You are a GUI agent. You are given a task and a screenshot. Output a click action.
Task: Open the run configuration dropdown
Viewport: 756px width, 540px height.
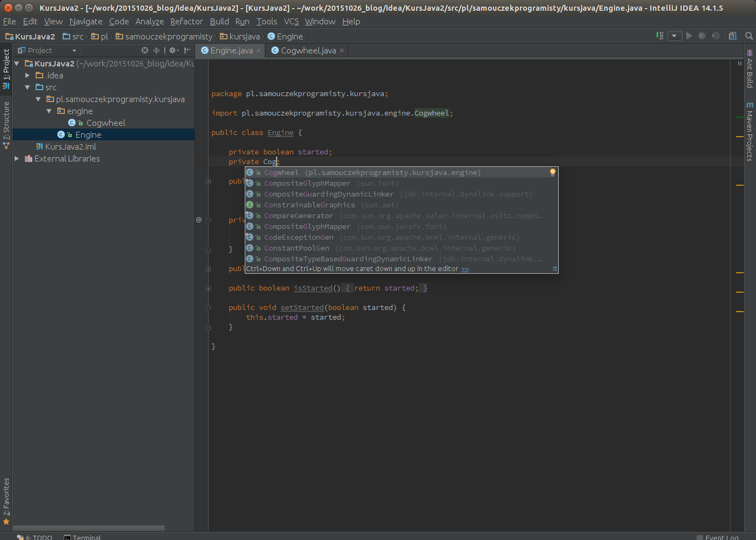[x=674, y=36]
